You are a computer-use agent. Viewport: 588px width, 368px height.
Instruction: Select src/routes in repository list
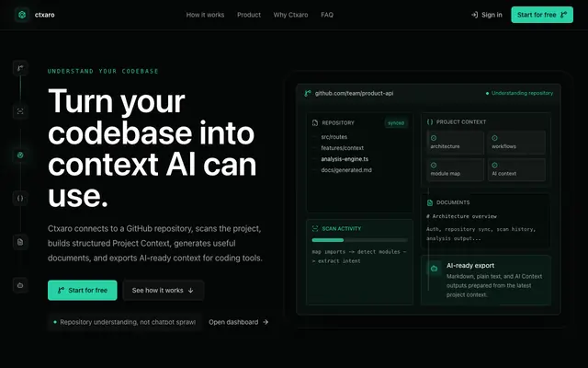coord(334,137)
